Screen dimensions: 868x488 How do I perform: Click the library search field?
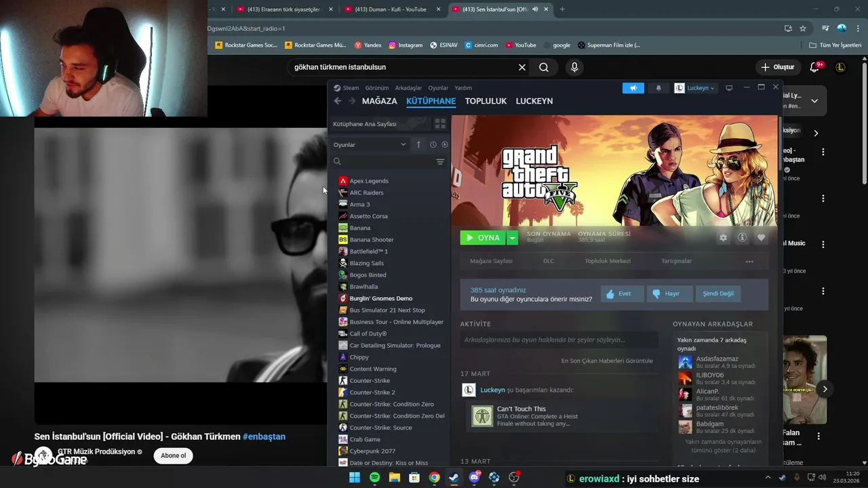point(383,161)
